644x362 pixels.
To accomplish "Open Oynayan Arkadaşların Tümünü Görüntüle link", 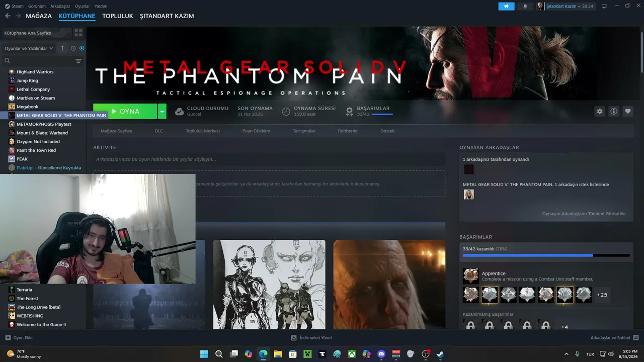I will [x=584, y=214].
